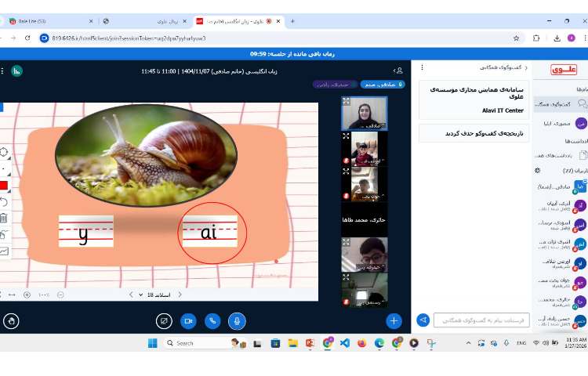Open users list settings gear

pos(537,170)
